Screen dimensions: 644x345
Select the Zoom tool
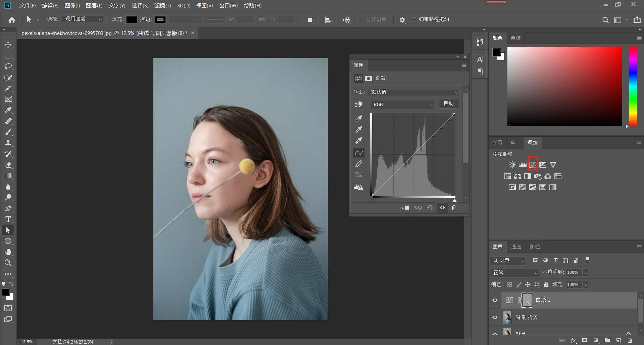8,263
